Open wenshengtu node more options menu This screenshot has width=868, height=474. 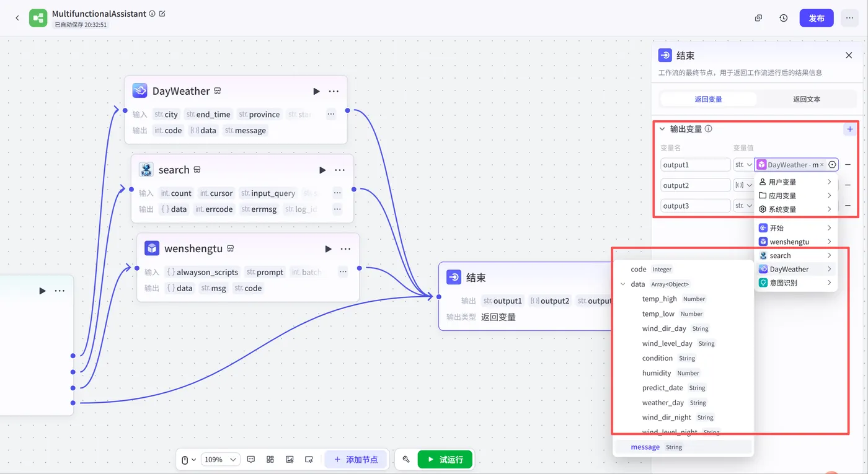coord(346,248)
